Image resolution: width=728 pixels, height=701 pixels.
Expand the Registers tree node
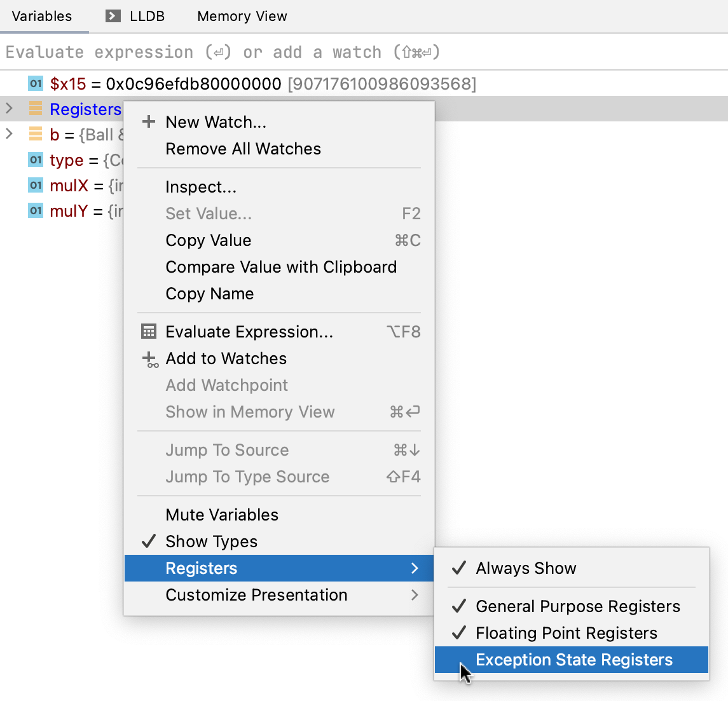pos(10,109)
